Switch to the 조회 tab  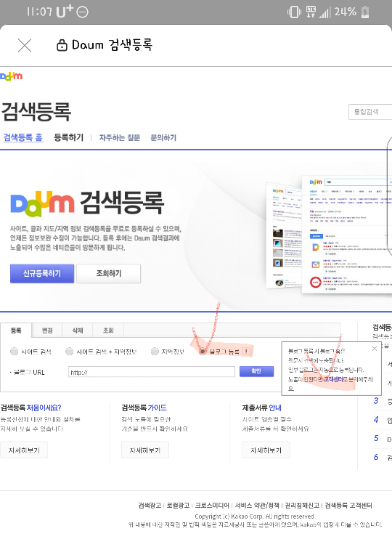108,331
